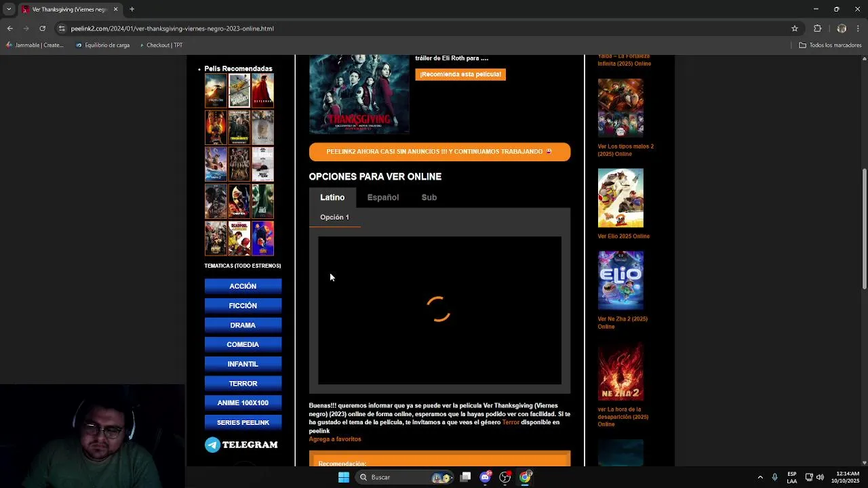This screenshot has width=868, height=488.
Task: Click the Ver Elio 2025 Online link
Action: coord(624,237)
